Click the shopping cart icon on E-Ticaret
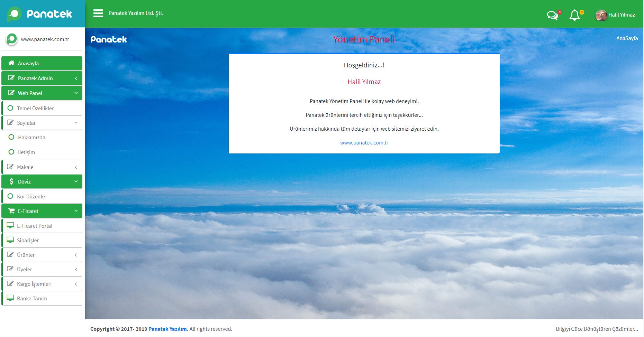This screenshot has width=644, height=337. [x=11, y=210]
